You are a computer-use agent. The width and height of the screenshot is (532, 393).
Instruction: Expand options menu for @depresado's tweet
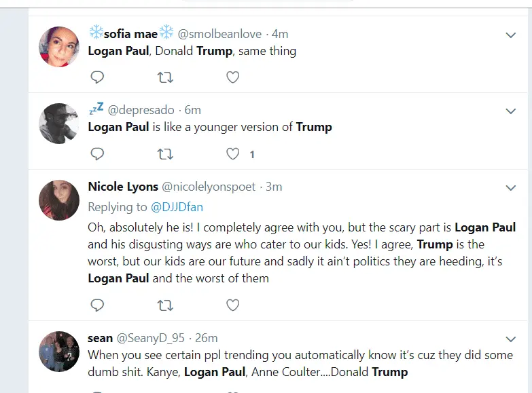click(511, 111)
